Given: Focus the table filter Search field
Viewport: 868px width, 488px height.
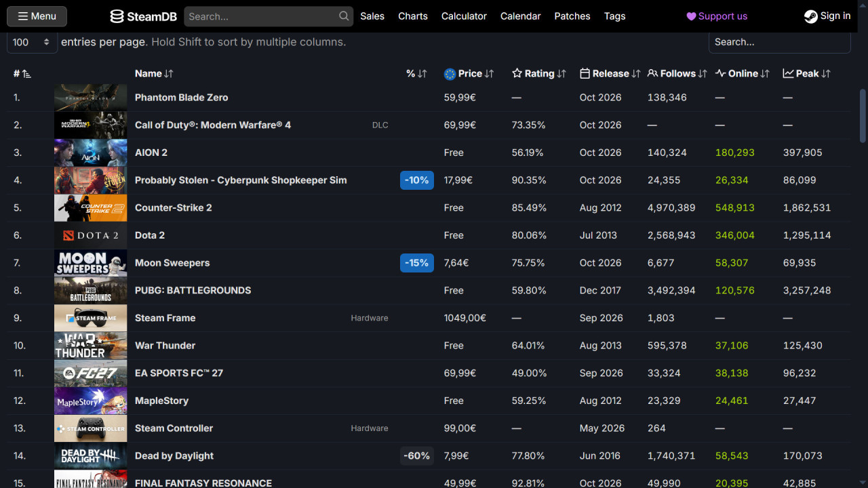Looking at the screenshot, I should click(780, 42).
